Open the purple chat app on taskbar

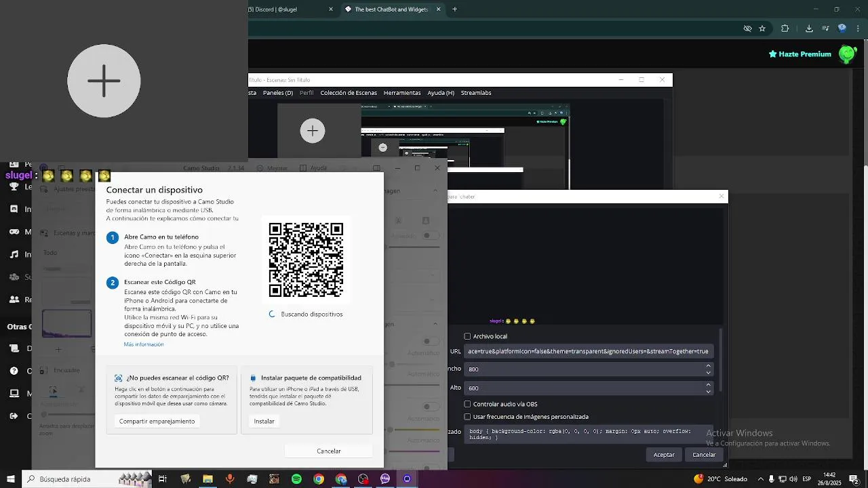pyautogui.click(x=385, y=479)
